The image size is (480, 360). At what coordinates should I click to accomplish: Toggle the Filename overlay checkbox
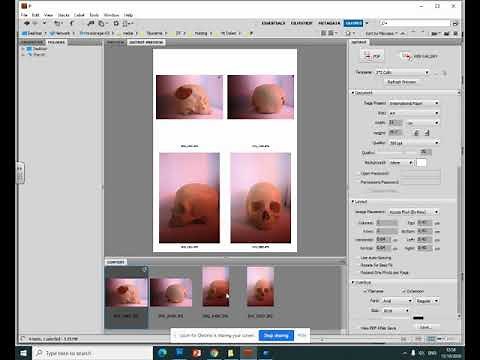click(x=365, y=291)
